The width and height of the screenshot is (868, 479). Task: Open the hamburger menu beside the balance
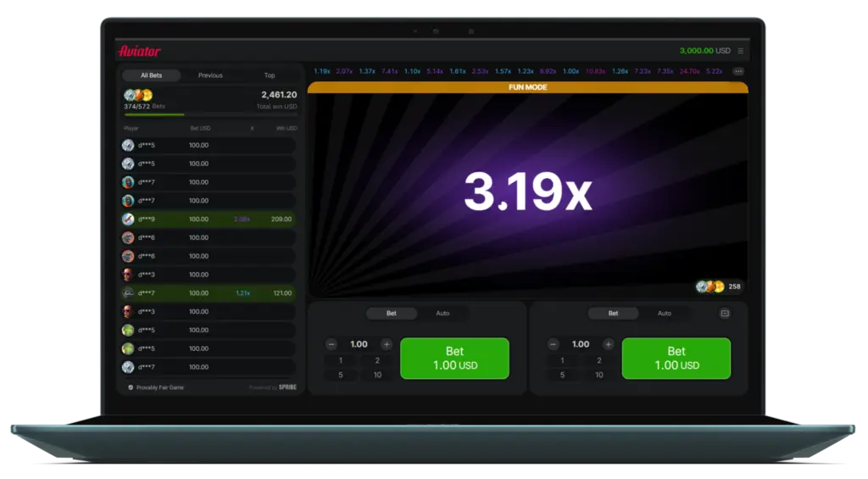click(740, 51)
